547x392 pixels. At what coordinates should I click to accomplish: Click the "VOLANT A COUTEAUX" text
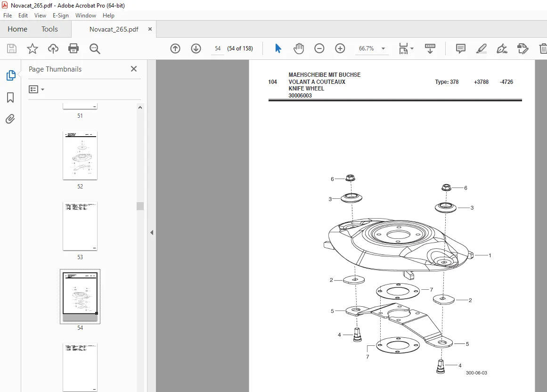point(317,82)
